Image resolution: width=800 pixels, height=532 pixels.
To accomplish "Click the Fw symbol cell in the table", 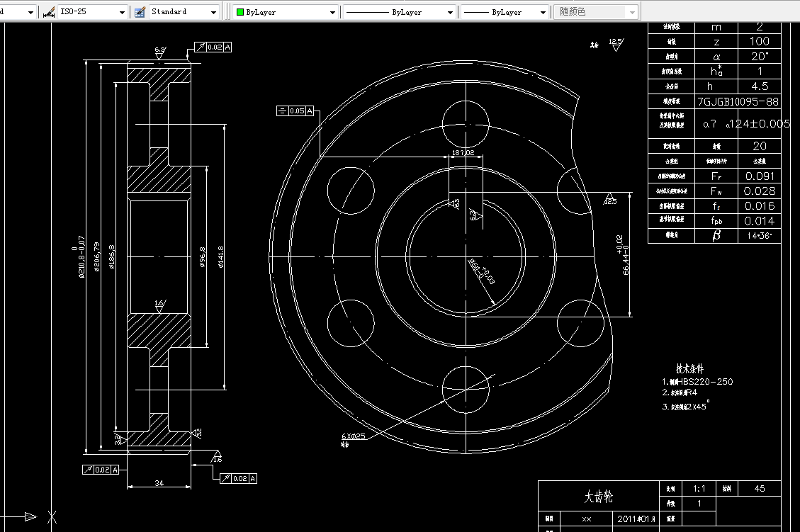I will [716, 191].
